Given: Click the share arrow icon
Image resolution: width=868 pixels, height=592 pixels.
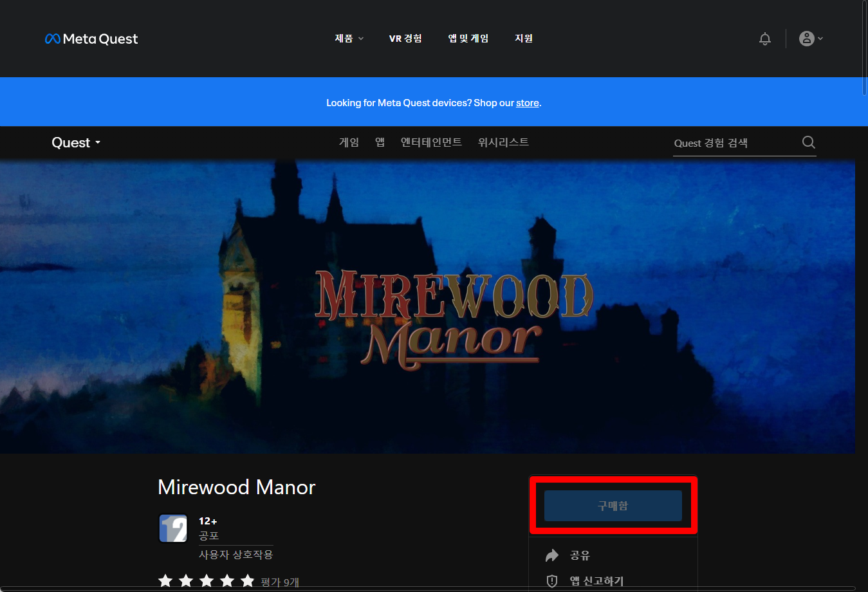Looking at the screenshot, I should click(x=552, y=555).
